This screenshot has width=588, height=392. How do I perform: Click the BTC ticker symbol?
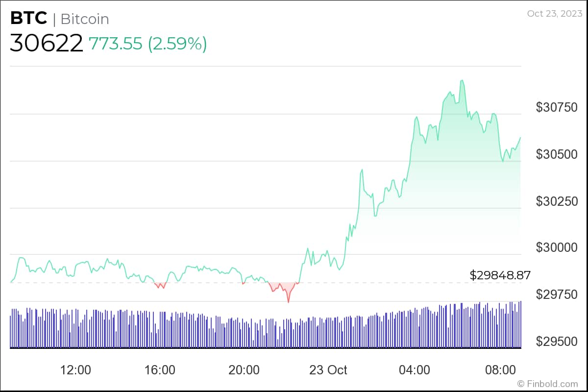point(28,19)
